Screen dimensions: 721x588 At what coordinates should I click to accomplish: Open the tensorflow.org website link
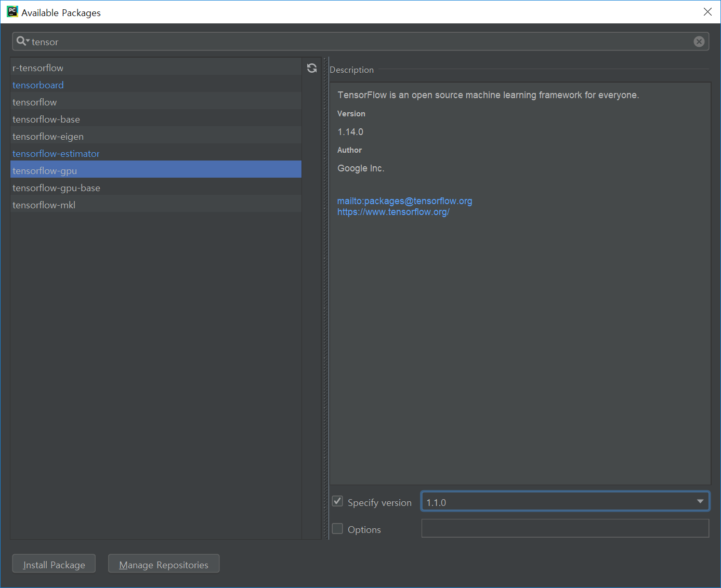(394, 212)
